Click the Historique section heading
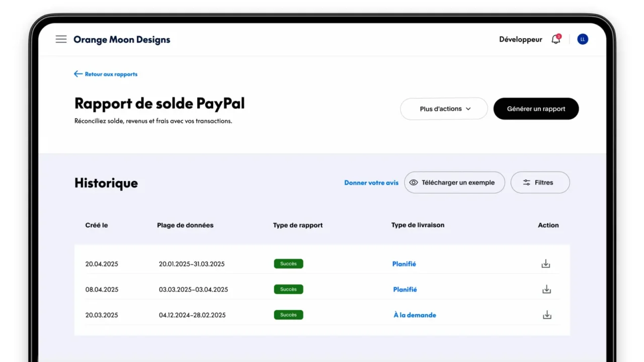Viewport: 644px width, 362px height. [106, 183]
